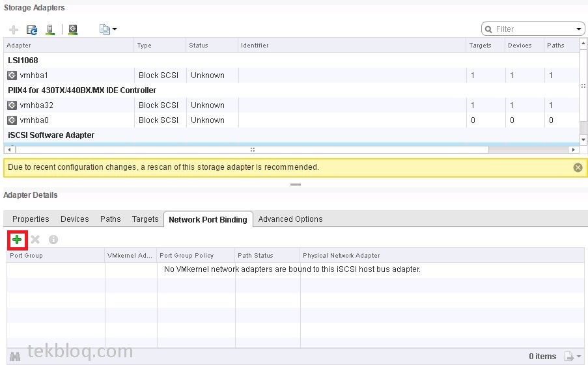Switch to the Paths tab
The width and height of the screenshot is (588, 365).
pos(110,219)
